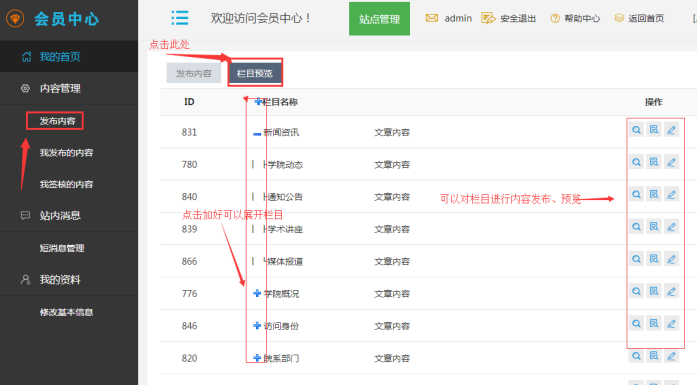Expand the 学院概况 column with plus icon

tap(257, 293)
